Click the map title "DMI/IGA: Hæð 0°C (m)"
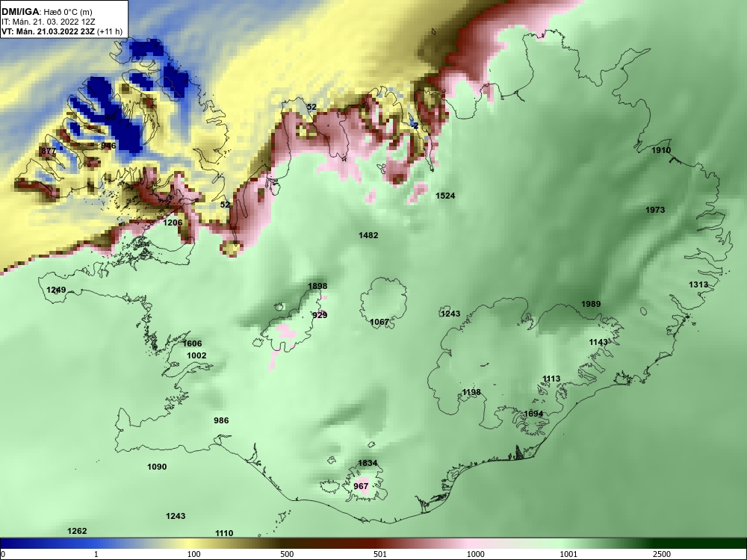Viewport: 747px width, 560px height. [46, 12]
